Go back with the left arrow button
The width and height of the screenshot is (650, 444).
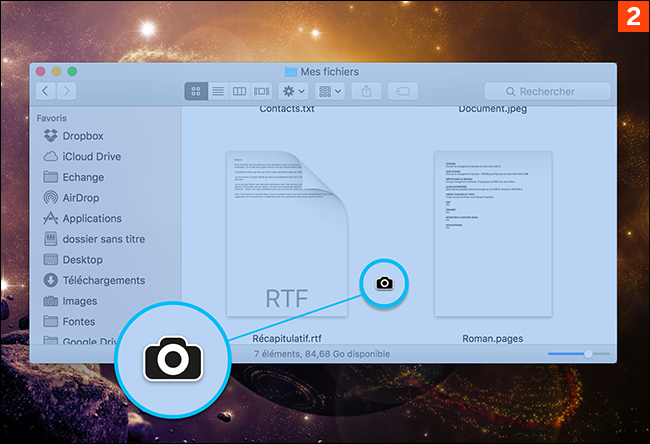point(46,91)
